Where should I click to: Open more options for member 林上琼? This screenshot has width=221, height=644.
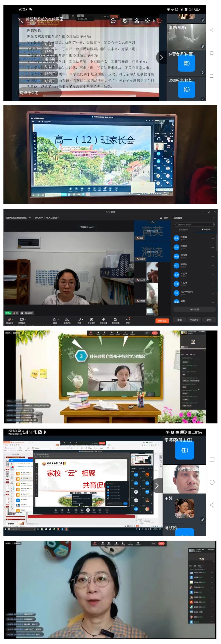[x=212, y=275]
